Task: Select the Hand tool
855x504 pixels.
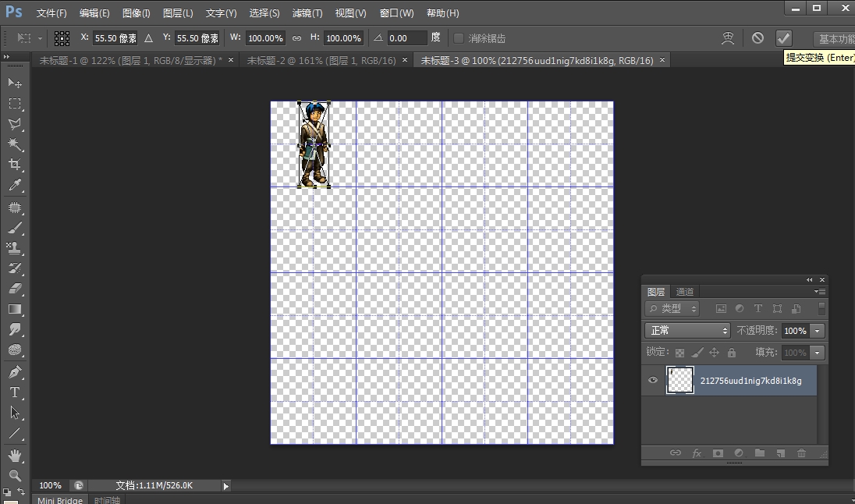Action: pyautogui.click(x=15, y=455)
